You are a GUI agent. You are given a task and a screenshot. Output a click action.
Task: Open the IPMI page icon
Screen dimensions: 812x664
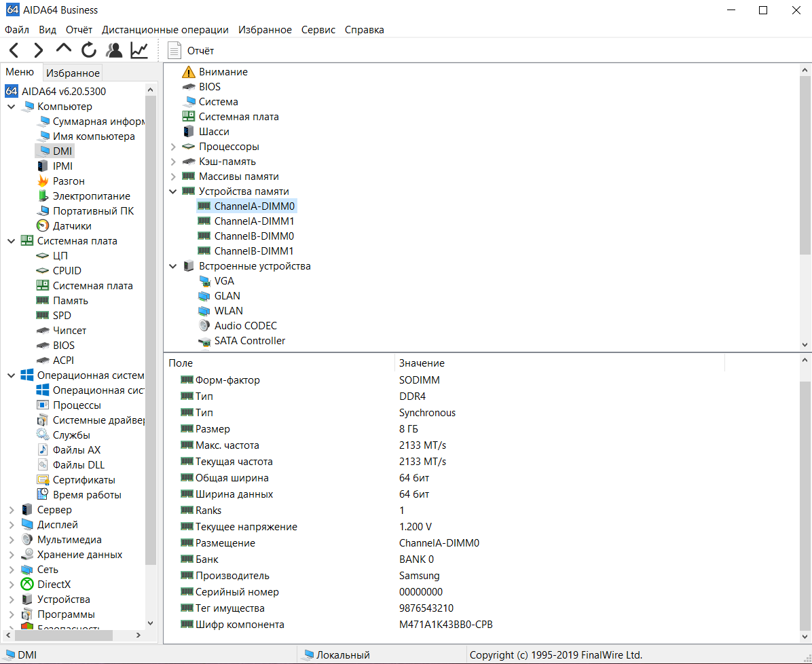click(43, 166)
